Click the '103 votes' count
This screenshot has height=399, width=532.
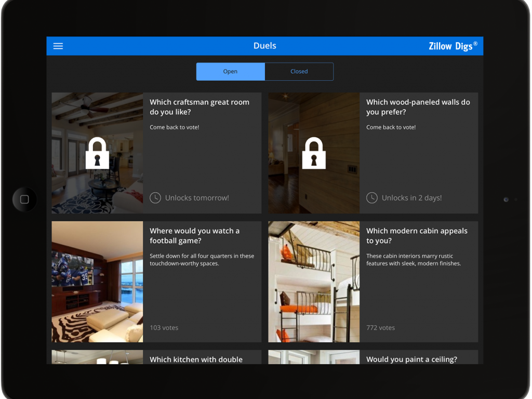point(164,328)
